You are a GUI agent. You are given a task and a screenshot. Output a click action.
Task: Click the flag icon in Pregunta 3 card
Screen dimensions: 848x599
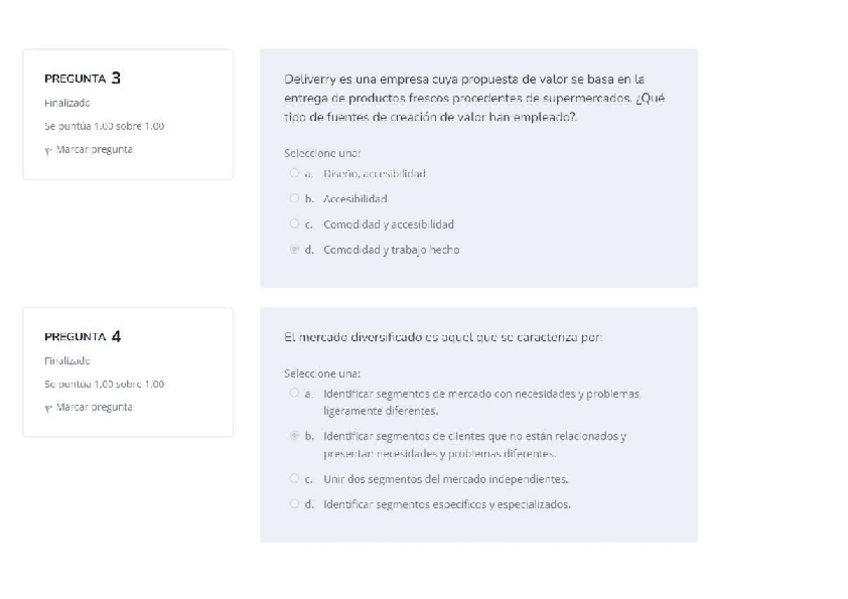tap(48, 150)
